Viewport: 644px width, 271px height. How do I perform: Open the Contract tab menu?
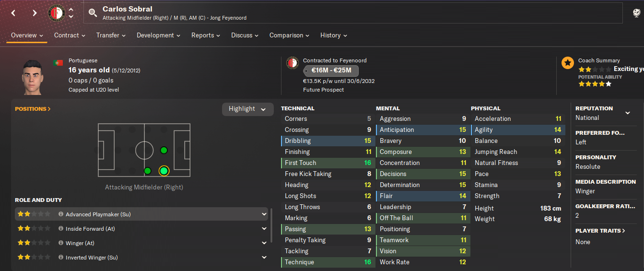[x=70, y=35]
